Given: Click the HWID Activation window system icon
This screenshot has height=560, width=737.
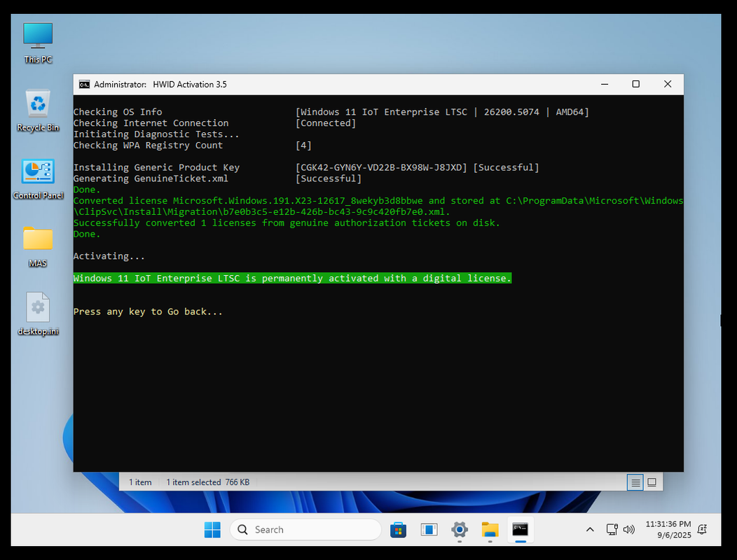Looking at the screenshot, I should click(84, 85).
